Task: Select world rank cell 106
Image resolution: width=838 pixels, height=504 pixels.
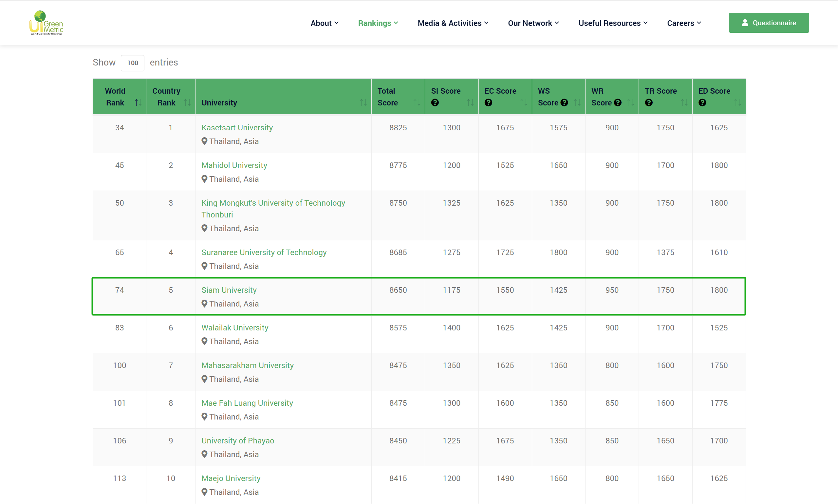Action: 120,441
